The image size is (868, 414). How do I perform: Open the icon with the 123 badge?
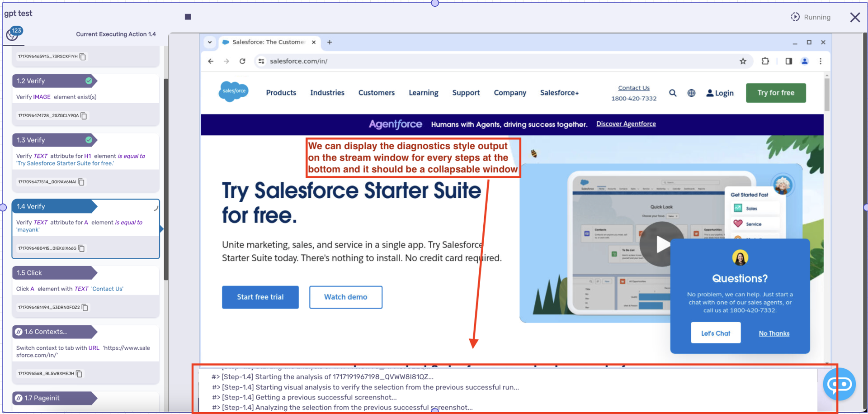pos(14,33)
